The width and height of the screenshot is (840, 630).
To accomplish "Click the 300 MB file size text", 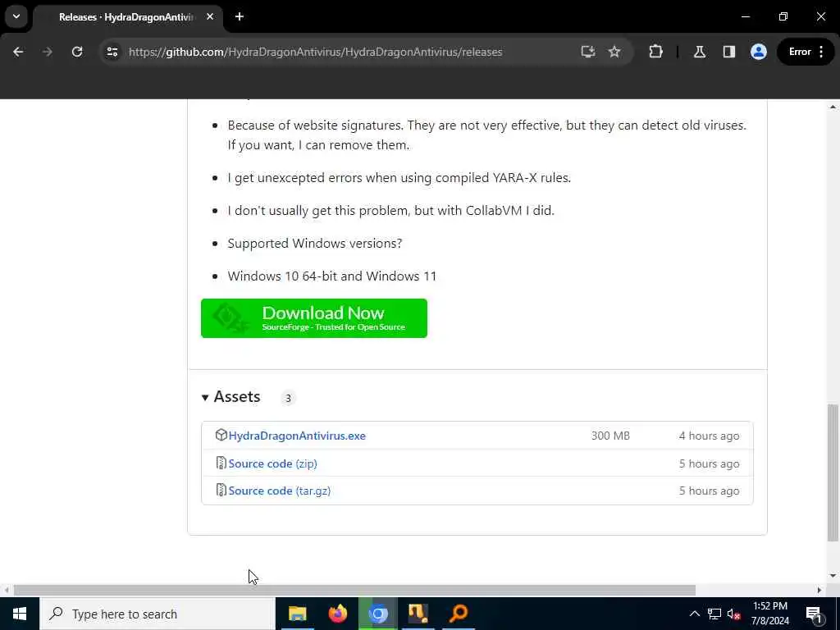I will click(x=610, y=436).
